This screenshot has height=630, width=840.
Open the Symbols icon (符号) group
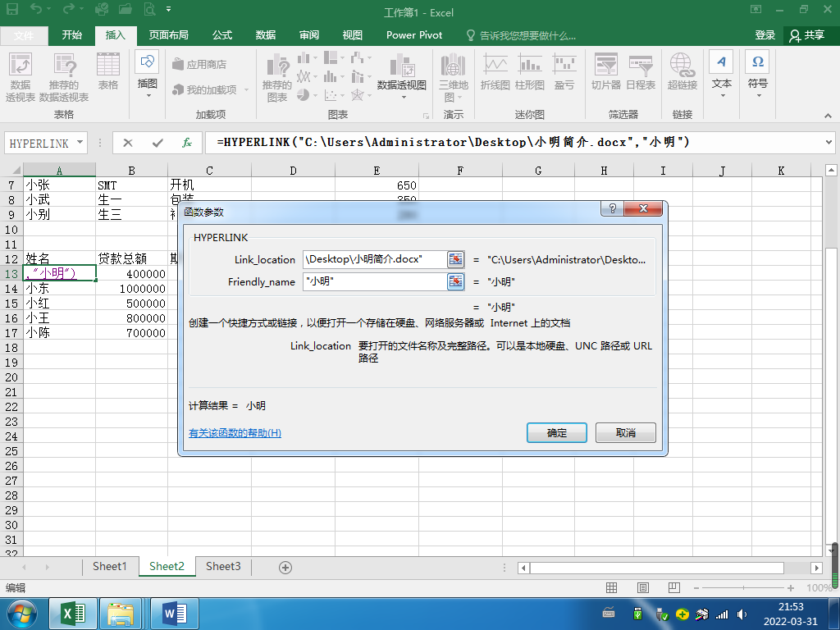[x=757, y=75]
